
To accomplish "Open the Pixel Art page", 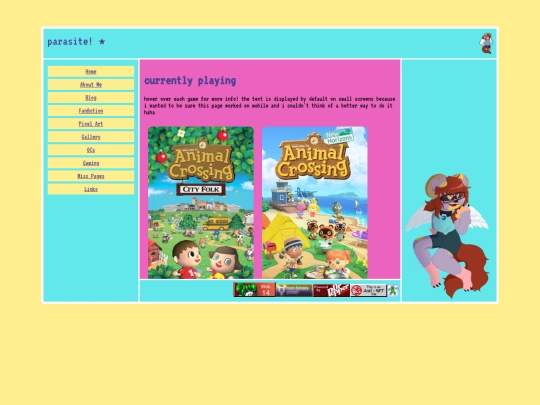I will coord(91,124).
